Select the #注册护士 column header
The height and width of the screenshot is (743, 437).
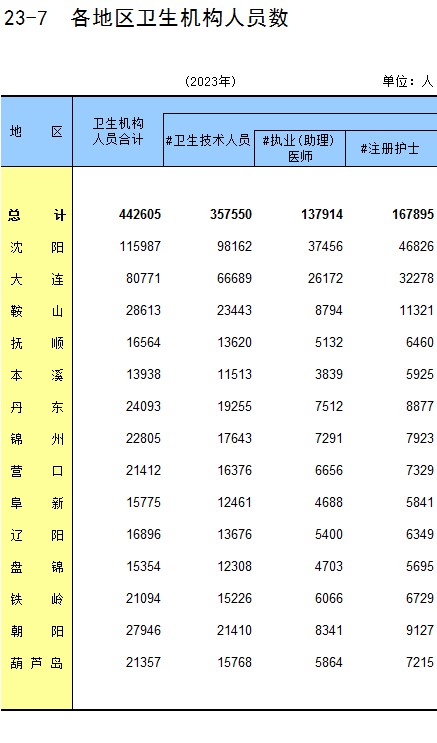[391, 148]
